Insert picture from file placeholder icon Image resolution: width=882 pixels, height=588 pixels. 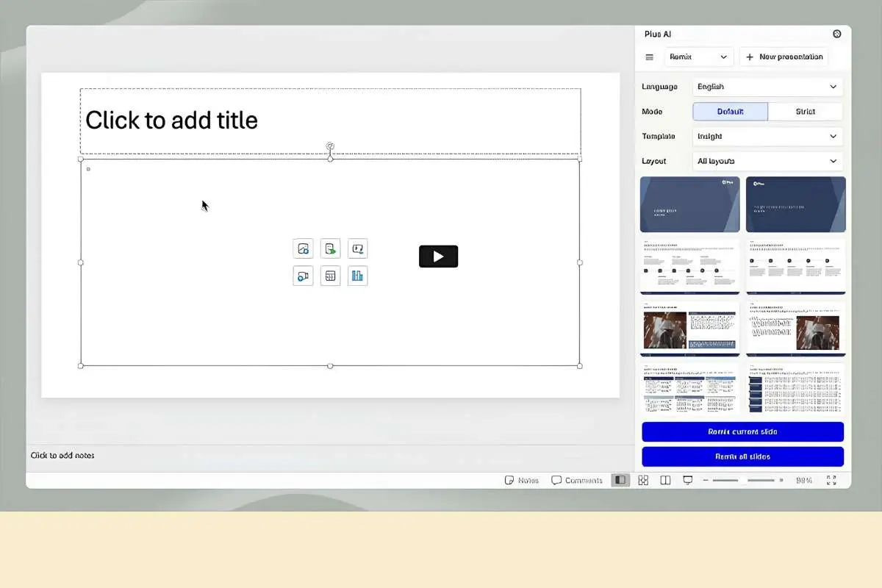(x=330, y=248)
